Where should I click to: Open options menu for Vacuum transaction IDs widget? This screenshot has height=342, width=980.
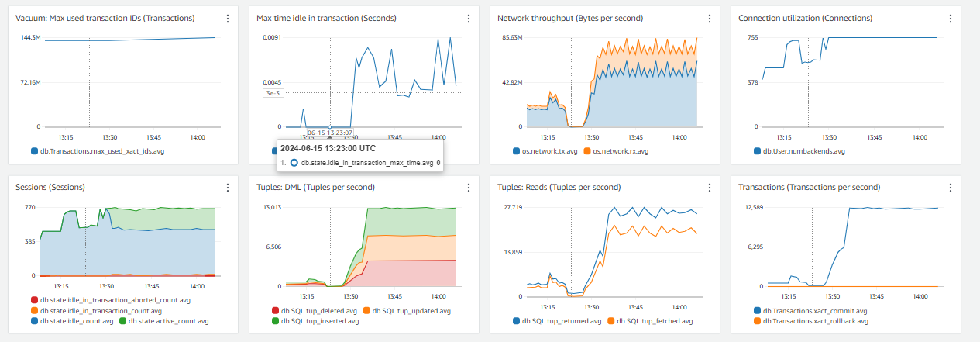[227, 19]
